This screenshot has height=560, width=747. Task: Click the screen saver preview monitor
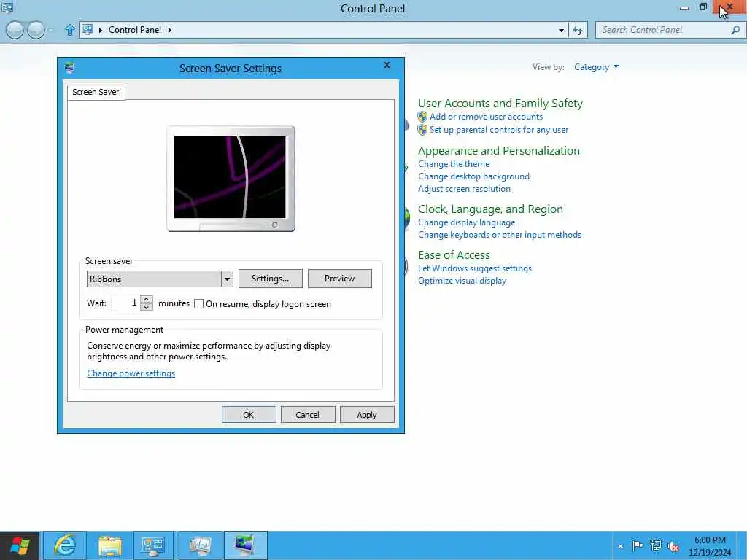(231, 179)
